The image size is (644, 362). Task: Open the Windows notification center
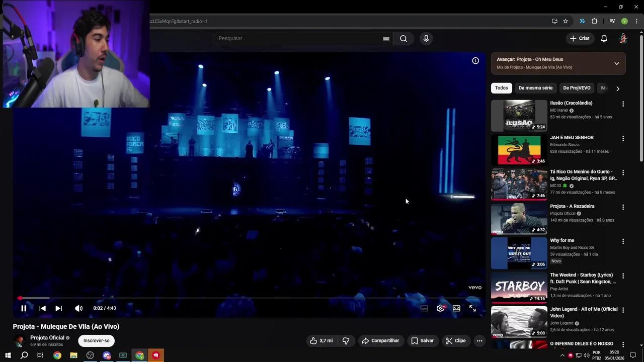tap(633, 355)
